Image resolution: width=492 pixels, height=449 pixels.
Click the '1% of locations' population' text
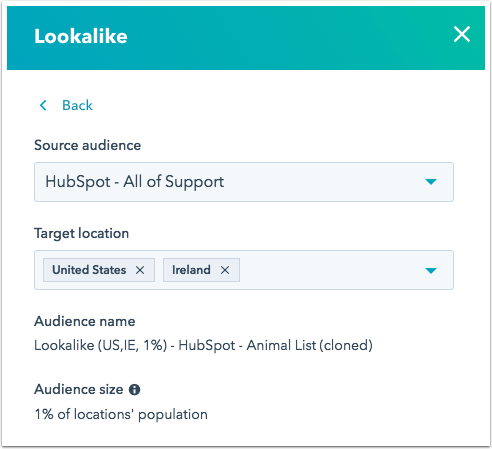[x=121, y=415]
